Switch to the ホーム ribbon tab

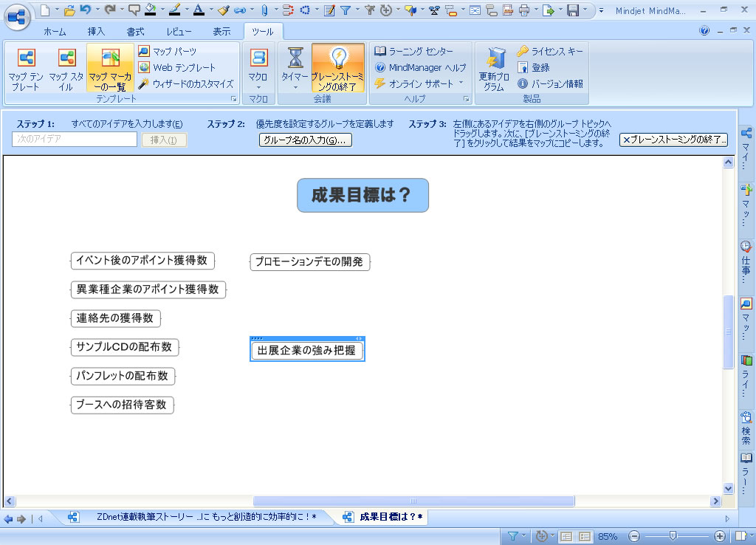[54, 32]
